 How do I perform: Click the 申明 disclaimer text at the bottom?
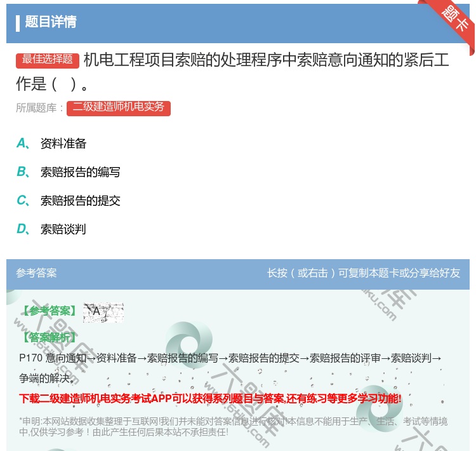coord(233,427)
